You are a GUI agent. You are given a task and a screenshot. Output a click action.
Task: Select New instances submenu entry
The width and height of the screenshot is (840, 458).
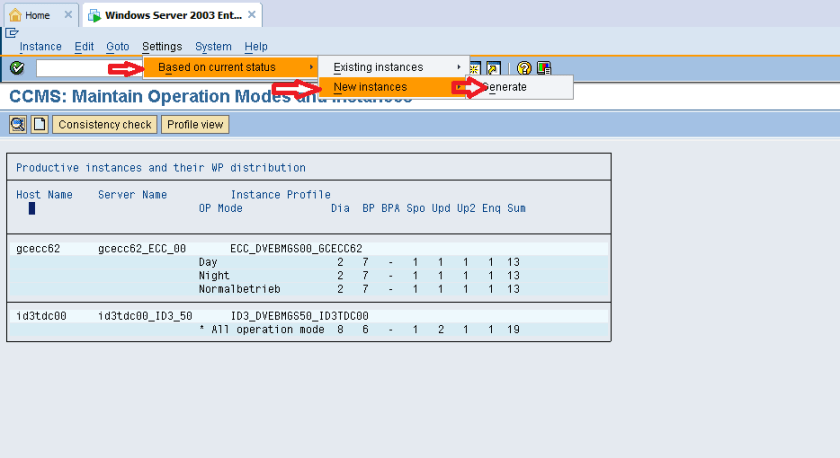[x=394, y=87]
